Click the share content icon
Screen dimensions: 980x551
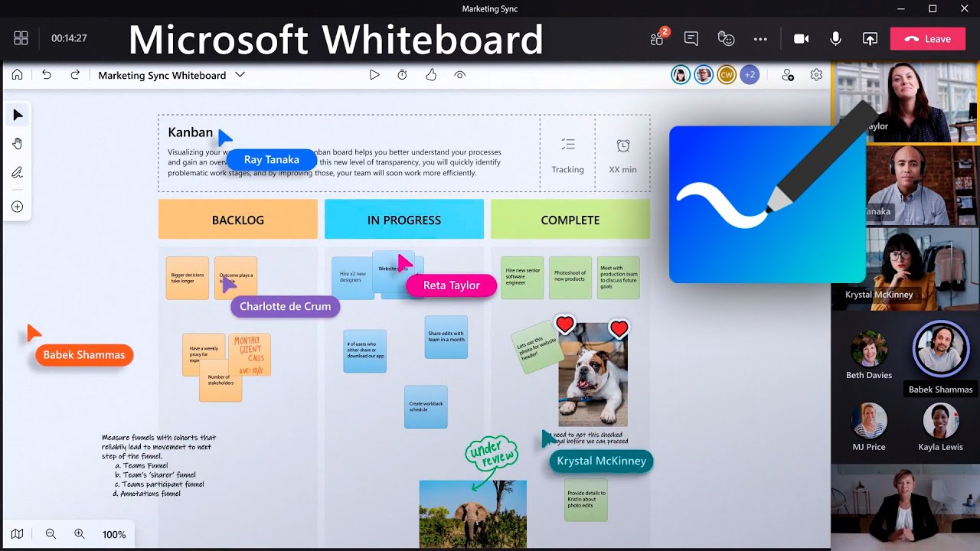click(870, 38)
